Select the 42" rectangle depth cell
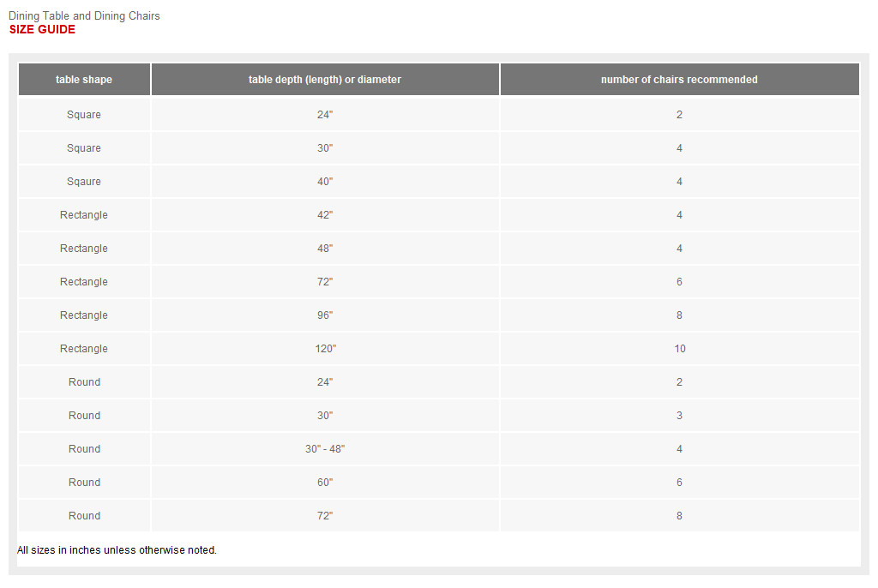 (x=325, y=215)
